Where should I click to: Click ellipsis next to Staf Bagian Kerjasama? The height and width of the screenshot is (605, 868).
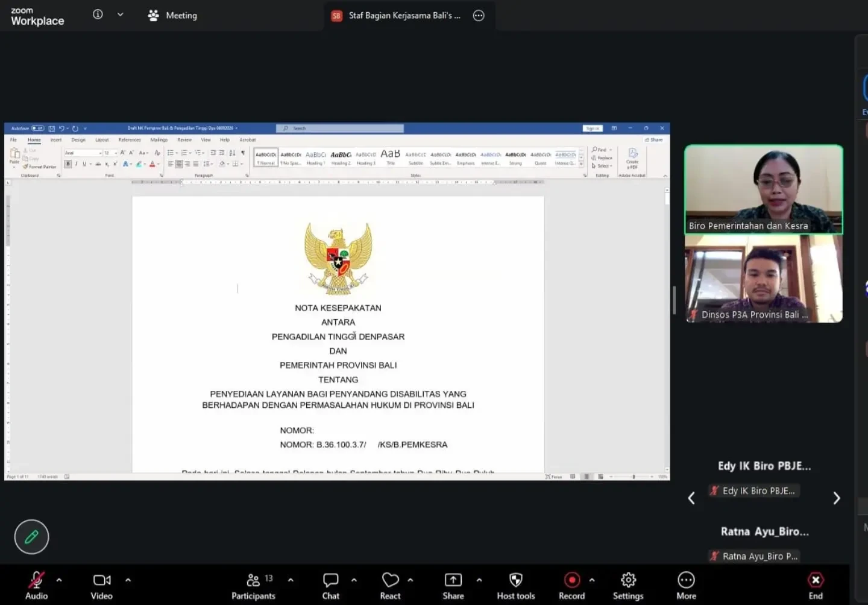coord(479,16)
